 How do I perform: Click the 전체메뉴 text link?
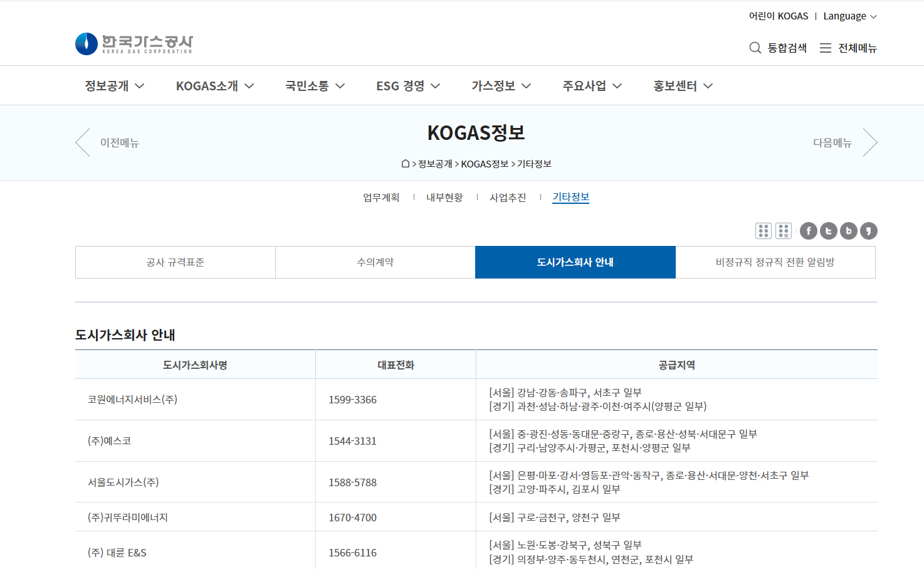coord(858,48)
